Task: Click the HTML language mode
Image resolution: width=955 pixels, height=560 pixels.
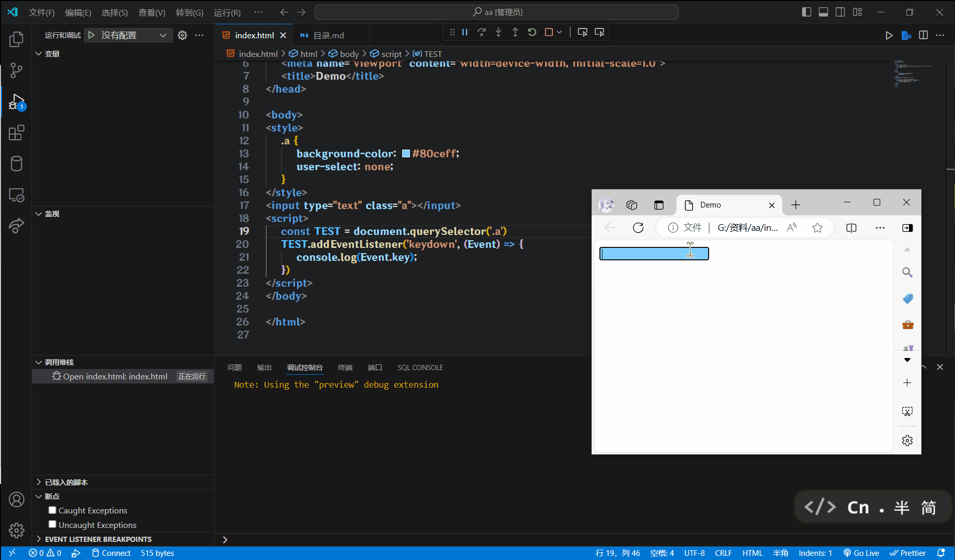Action: (x=752, y=553)
